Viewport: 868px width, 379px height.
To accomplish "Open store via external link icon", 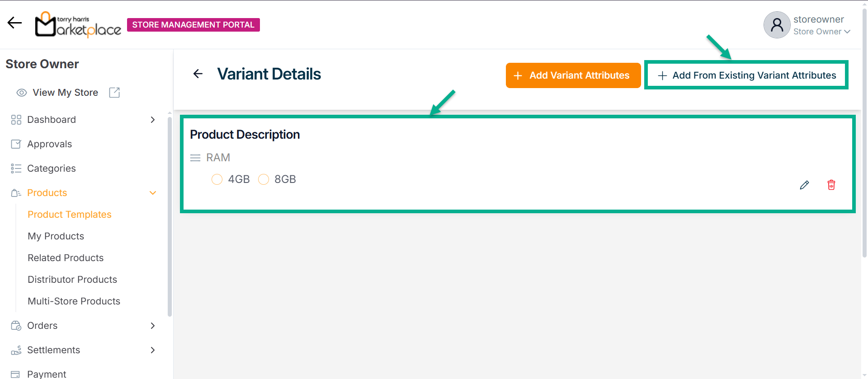I will [x=114, y=93].
